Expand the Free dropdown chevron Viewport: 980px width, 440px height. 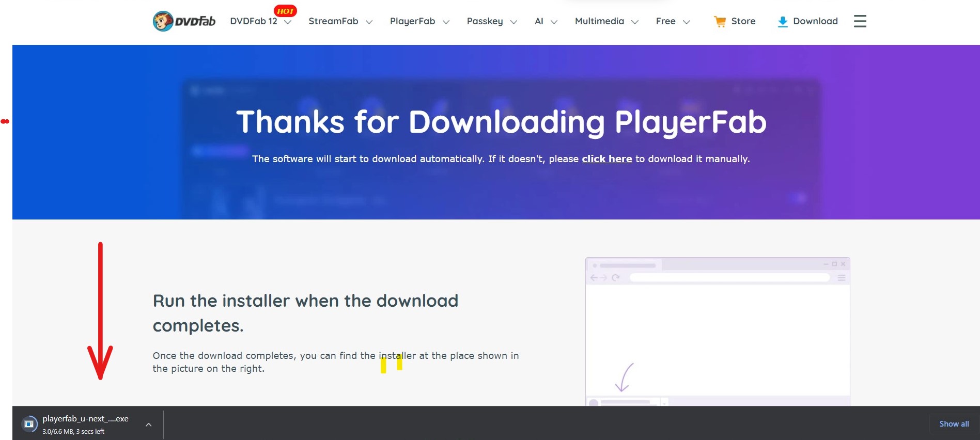point(687,22)
